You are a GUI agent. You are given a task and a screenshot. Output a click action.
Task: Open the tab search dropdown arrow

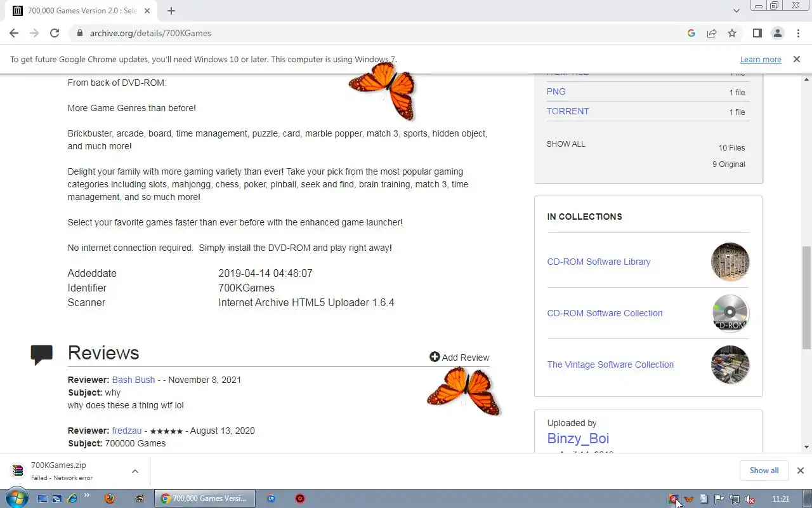point(737,11)
